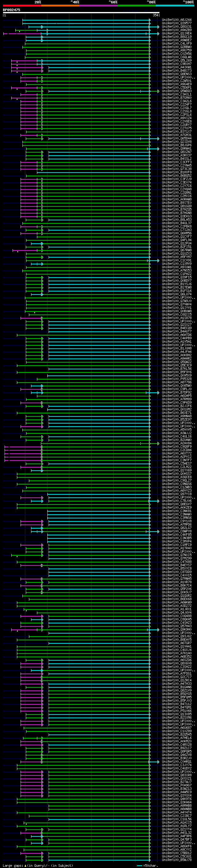Click the cyan ~100% identity legend bar
The height and width of the screenshot is (868, 197).
[175, 6]
